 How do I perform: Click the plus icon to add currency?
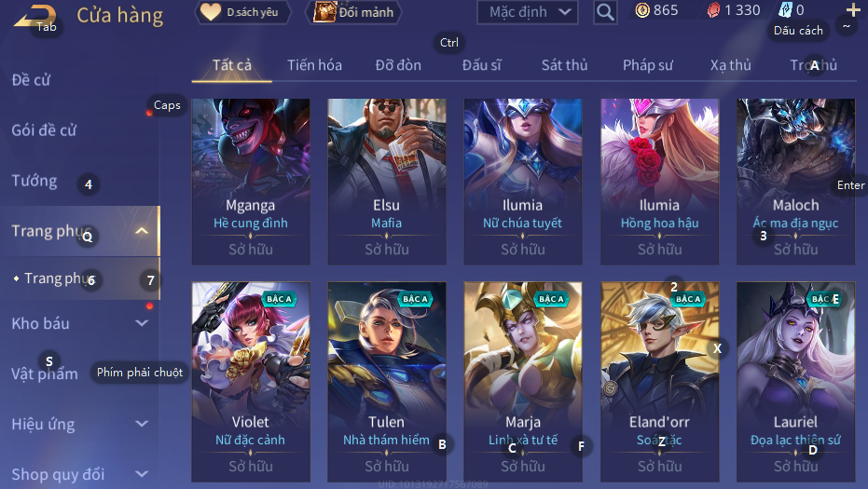(x=853, y=9)
